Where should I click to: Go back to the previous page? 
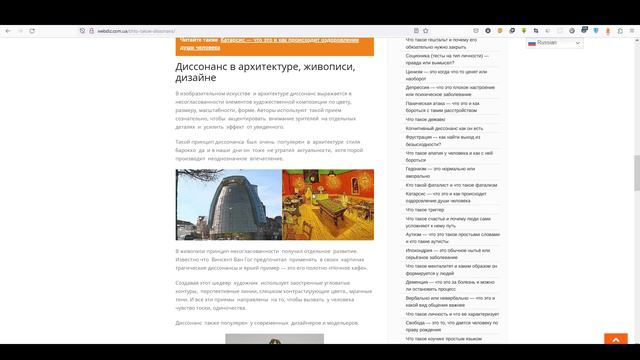[x=8, y=31]
